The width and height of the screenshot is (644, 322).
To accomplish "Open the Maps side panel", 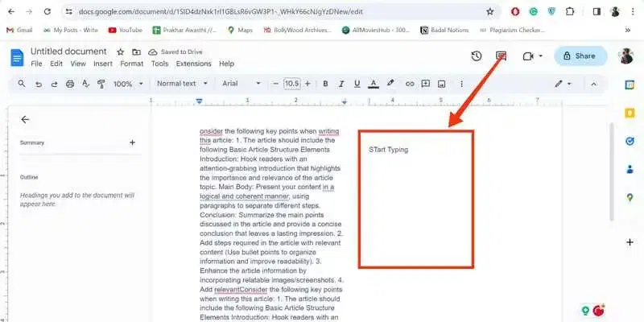I will [x=630, y=198].
